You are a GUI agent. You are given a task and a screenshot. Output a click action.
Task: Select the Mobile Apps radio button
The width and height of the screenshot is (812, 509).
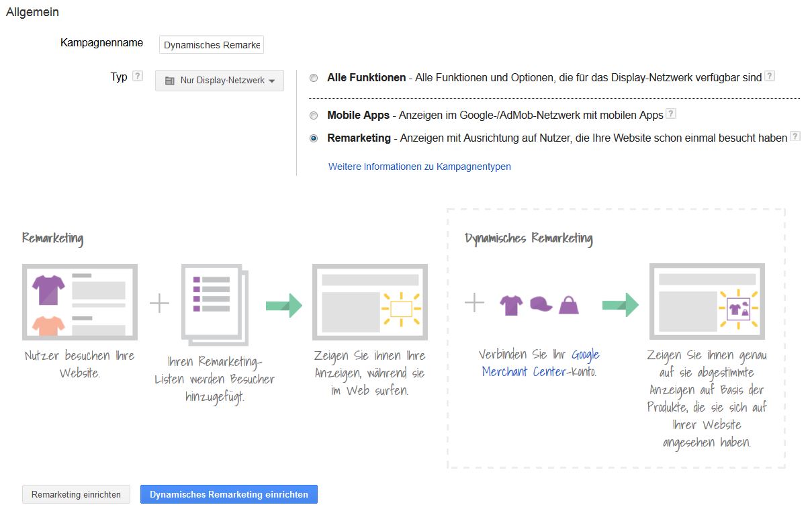coord(314,115)
